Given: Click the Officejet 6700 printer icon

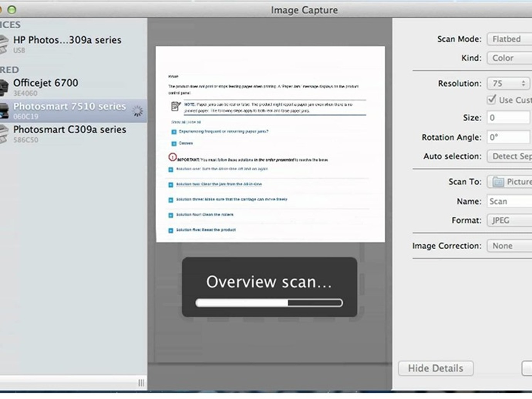Looking at the screenshot, I should [4, 87].
